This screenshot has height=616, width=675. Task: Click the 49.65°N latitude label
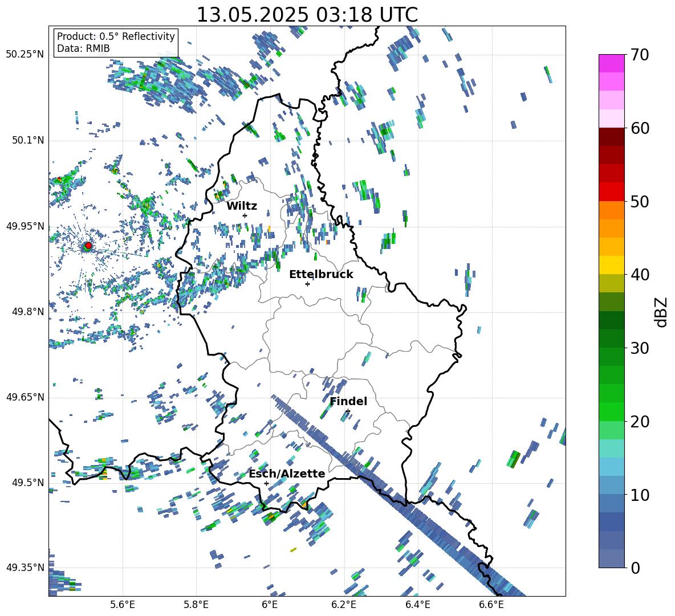(x=25, y=397)
